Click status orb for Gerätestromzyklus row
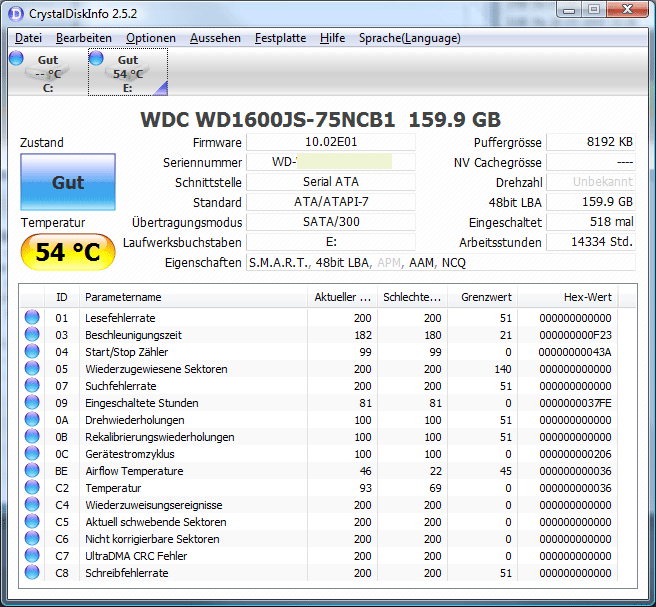The width and height of the screenshot is (656, 607). tap(32, 453)
